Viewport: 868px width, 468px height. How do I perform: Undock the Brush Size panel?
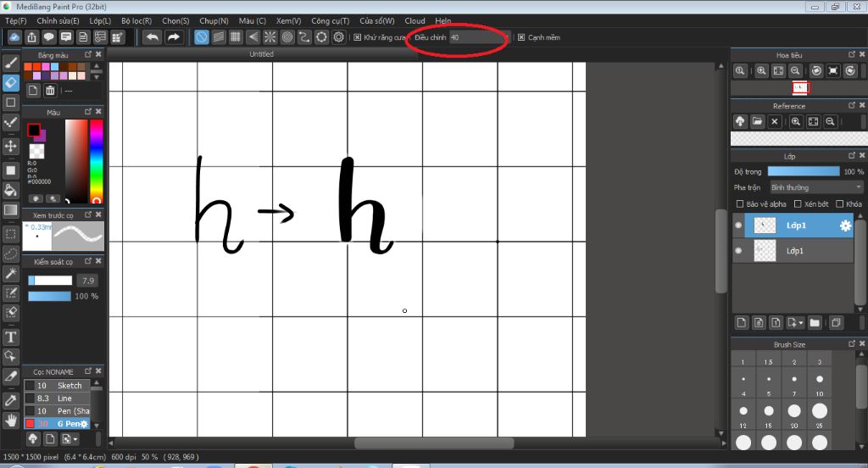pyautogui.click(x=852, y=344)
